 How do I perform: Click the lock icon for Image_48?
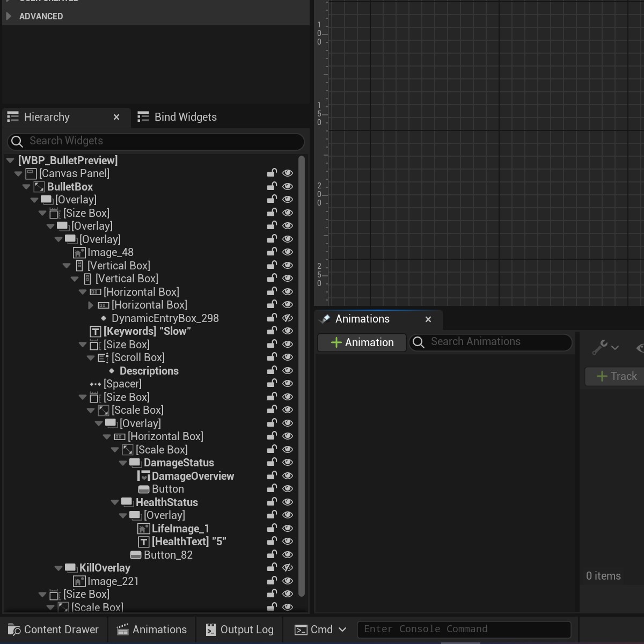pos(272,252)
